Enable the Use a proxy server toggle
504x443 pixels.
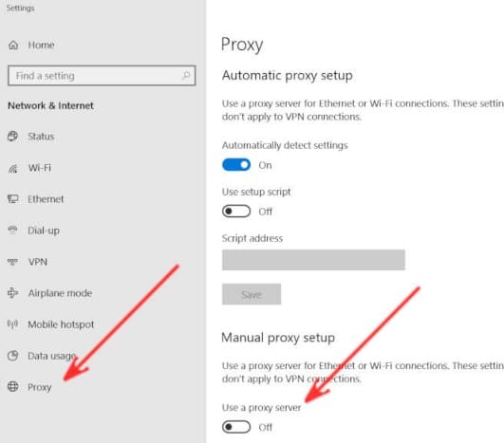(236, 427)
